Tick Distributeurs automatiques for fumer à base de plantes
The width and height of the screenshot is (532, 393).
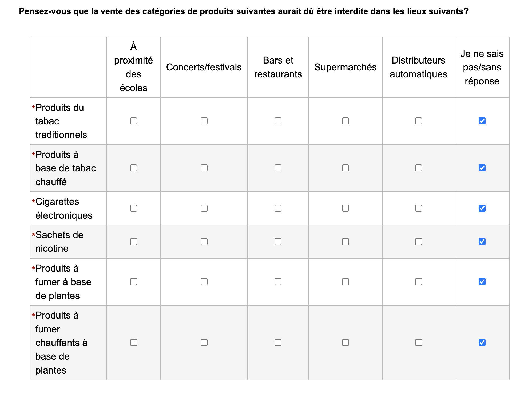419,282
